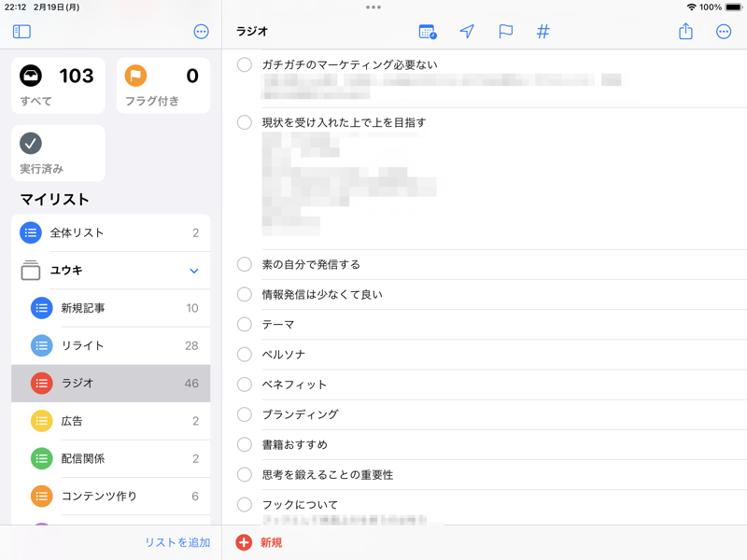Open the 実行済み completed card
747x560 pixels.
click(x=58, y=153)
